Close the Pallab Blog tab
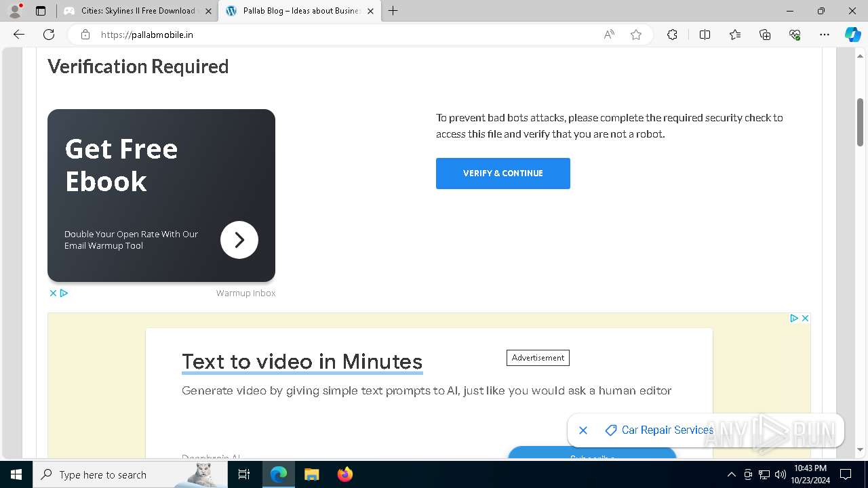The image size is (868, 488). click(x=370, y=11)
